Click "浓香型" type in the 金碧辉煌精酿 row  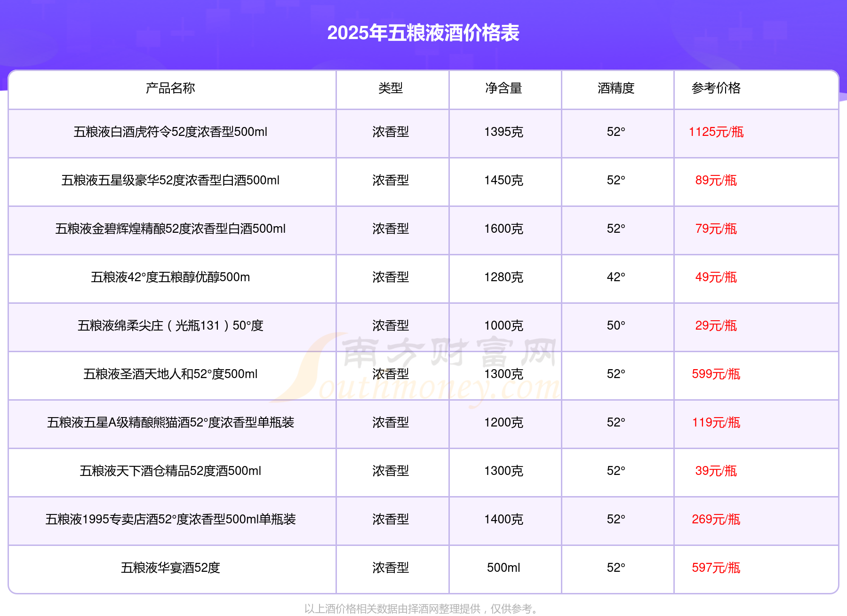tap(391, 229)
